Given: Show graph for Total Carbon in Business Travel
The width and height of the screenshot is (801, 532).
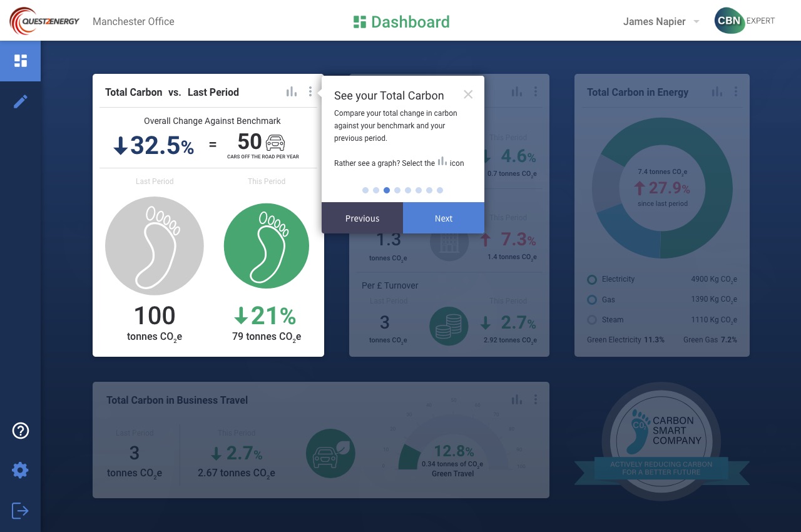Looking at the screenshot, I should pyautogui.click(x=517, y=399).
